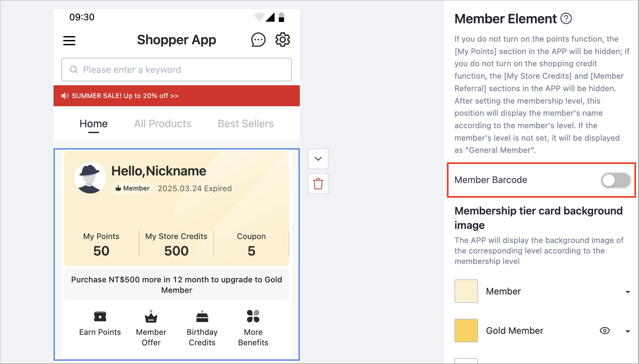Click the Membership tier card background image heading

coord(539,218)
